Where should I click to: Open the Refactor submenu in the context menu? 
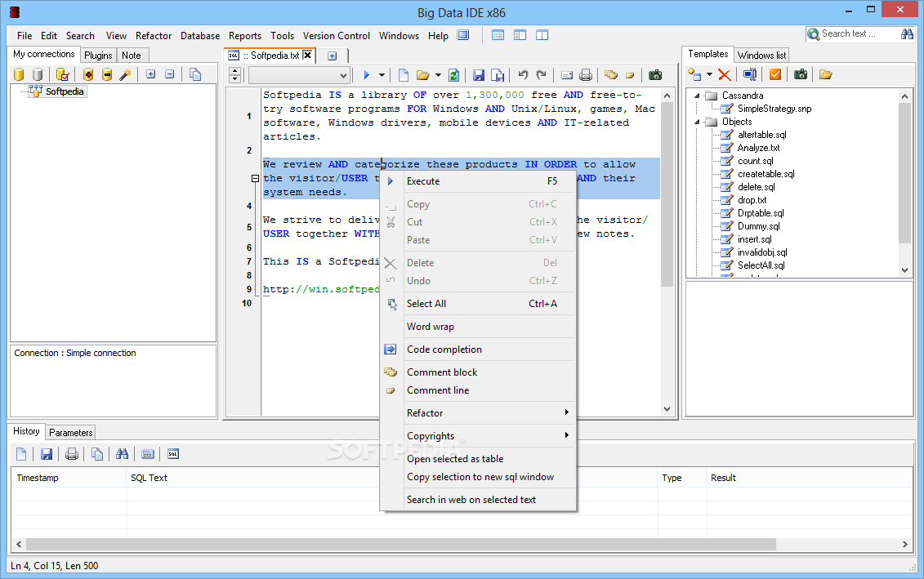tap(477, 413)
